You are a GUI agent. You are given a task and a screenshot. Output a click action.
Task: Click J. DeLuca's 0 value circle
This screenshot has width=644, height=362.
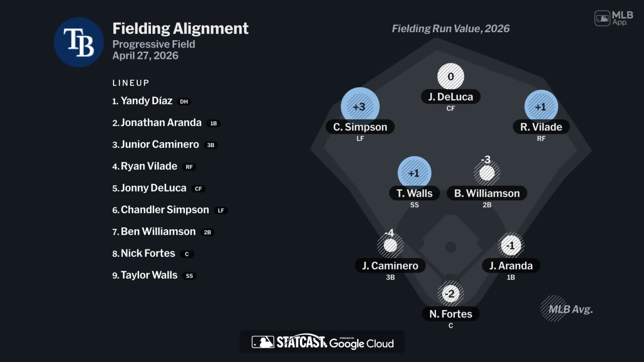[x=451, y=77]
